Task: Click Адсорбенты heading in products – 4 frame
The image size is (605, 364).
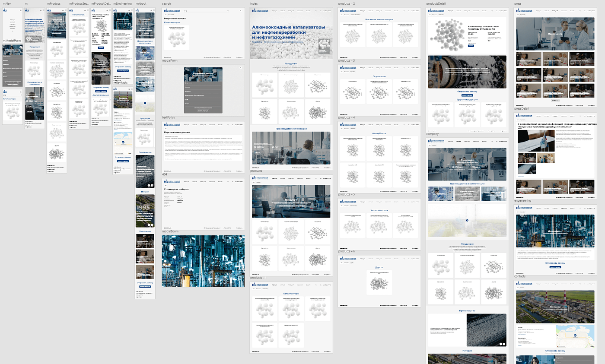Action: 379,133
